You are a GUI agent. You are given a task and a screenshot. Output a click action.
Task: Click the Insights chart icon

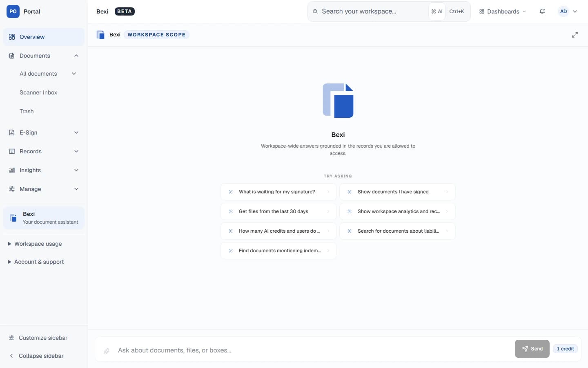(12, 170)
